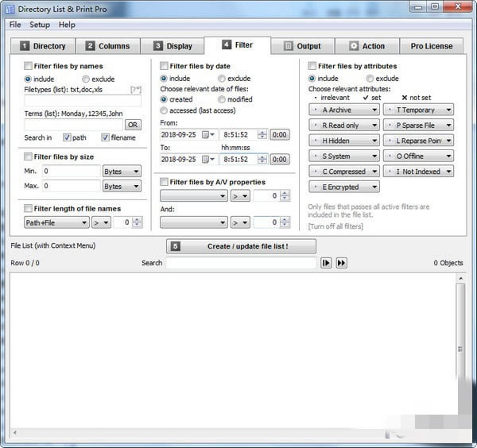Viewport: 477px width, 448px height.
Task: Select exclude radio under Filter files by date
Action: (222, 79)
